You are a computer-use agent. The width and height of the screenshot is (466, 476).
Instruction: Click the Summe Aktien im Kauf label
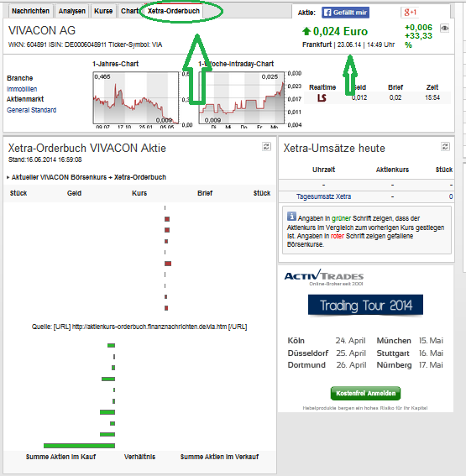click(60, 457)
